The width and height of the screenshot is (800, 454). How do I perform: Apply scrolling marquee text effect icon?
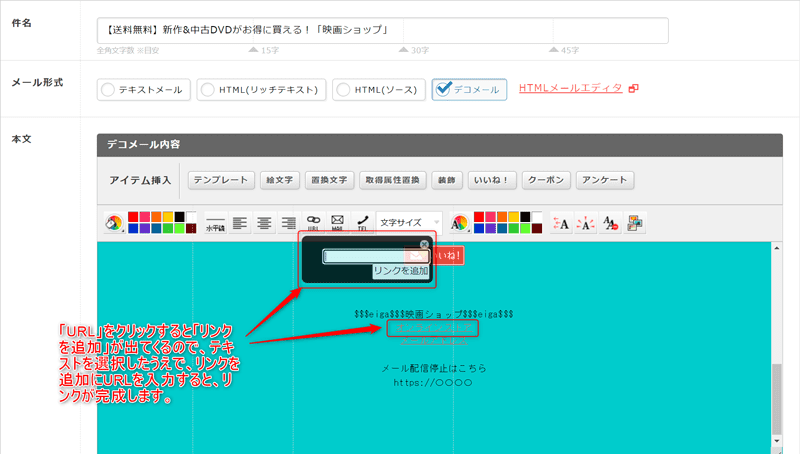pyautogui.click(x=561, y=222)
